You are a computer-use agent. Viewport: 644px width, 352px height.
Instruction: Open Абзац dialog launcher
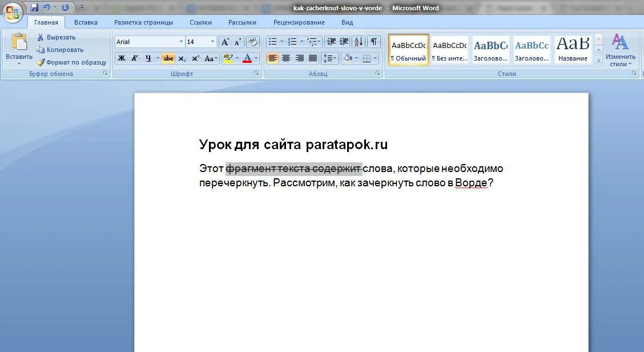pyautogui.click(x=377, y=73)
